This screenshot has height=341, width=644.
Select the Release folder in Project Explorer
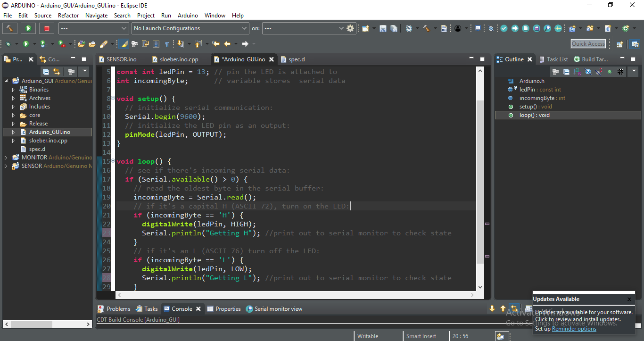pyautogui.click(x=38, y=124)
